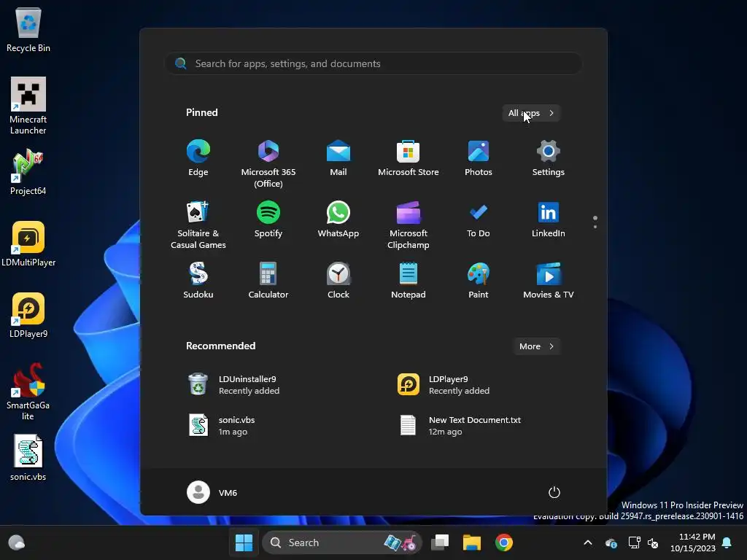Launch Google Chrome from the taskbar
This screenshot has width=747, height=560.
click(503, 542)
